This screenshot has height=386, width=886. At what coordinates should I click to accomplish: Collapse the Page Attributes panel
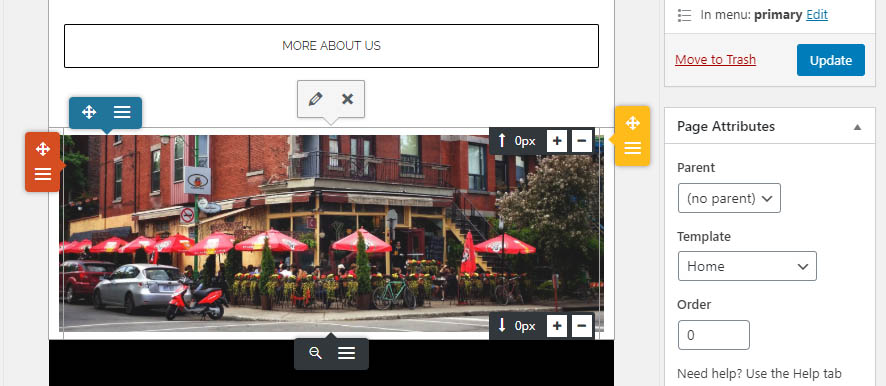tap(857, 127)
